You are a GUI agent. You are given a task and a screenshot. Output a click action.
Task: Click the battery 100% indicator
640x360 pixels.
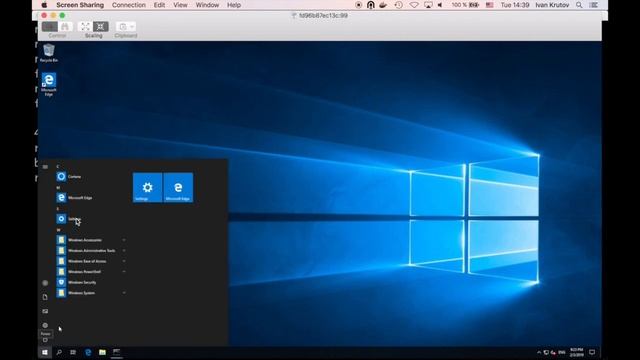click(465, 5)
